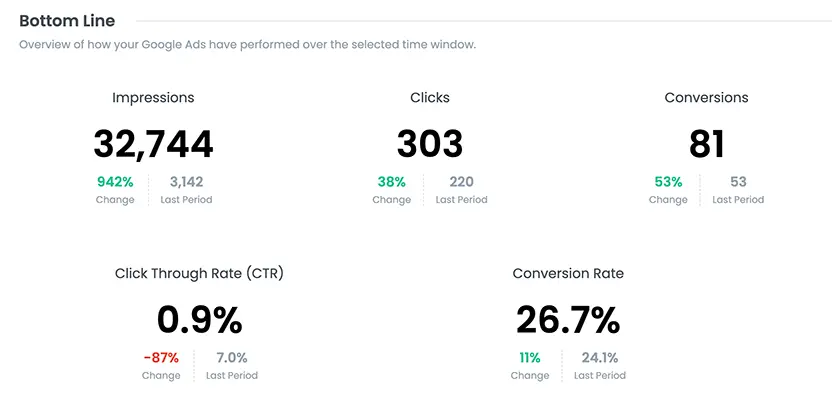This screenshot has width=832, height=402.
Task: Click the 38% clicks change figure
Action: [x=391, y=182]
